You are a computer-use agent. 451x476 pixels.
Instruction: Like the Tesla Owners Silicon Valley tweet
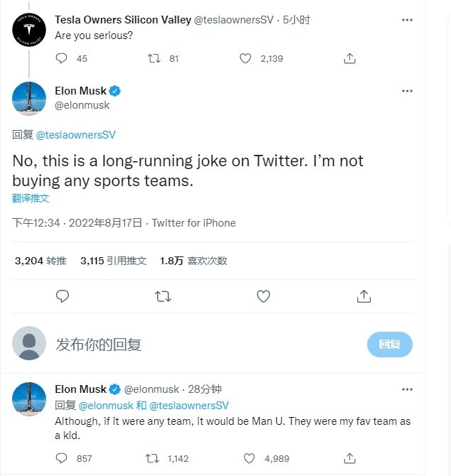tap(246, 58)
